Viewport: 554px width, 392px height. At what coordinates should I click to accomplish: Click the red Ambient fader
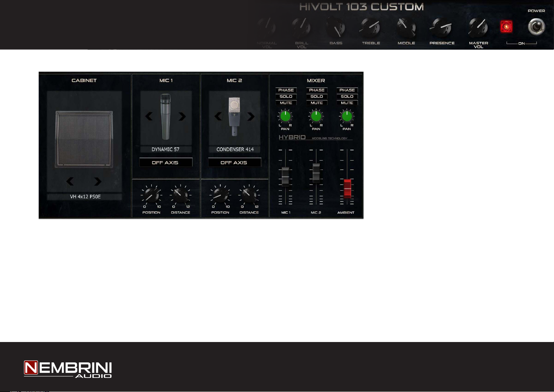point(347,188)
